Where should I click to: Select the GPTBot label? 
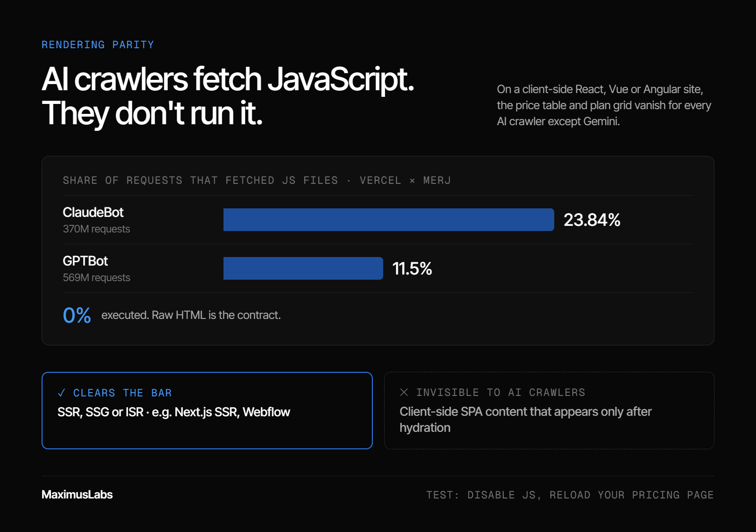click(86, 261)
